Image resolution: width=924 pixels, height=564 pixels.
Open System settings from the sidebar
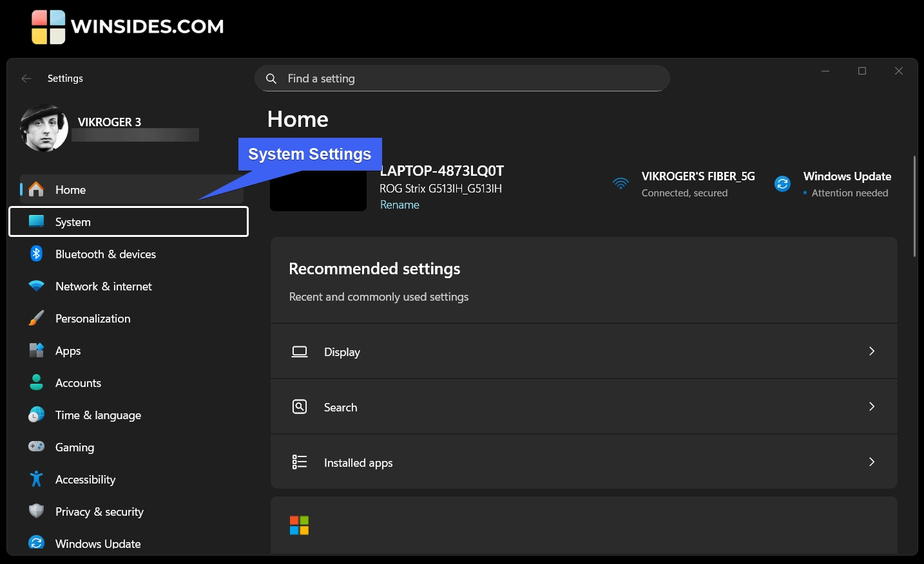pyautogui.click(x=73, y=221)
